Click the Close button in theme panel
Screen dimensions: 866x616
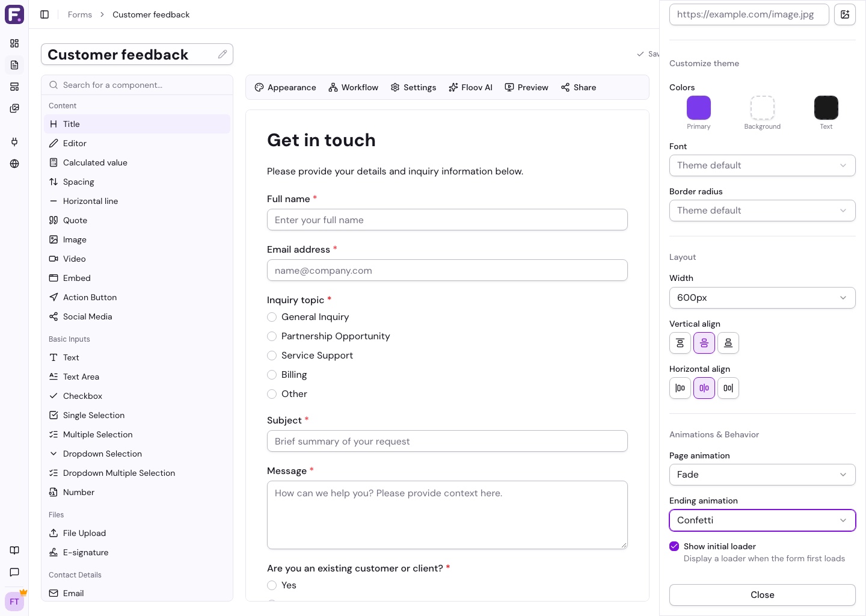[x=763, y=595]
